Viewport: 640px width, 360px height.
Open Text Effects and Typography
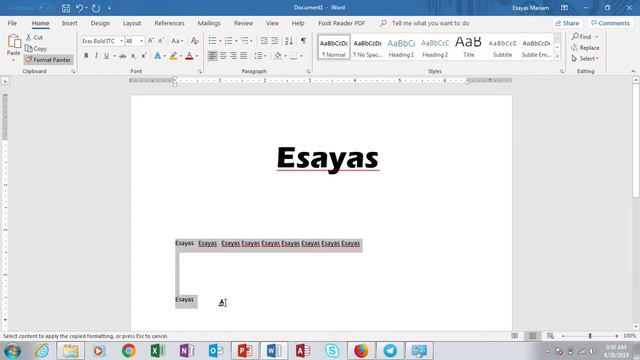click(158, 56)
